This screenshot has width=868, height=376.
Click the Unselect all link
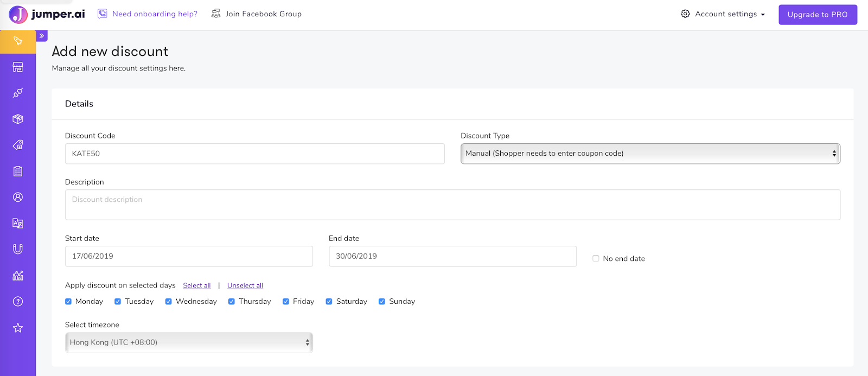pyautogui.click(x=245, y=285)
